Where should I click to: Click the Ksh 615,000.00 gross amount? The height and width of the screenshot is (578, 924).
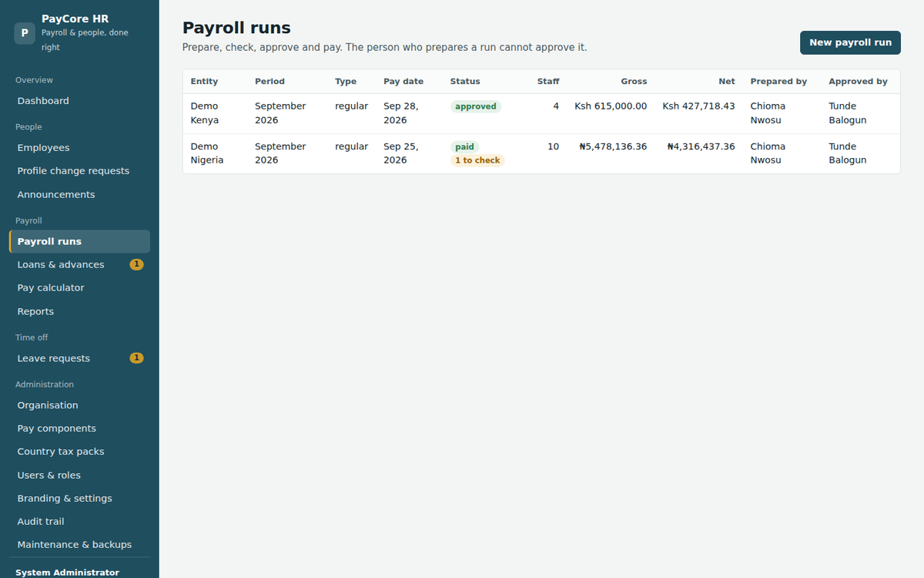[x=611, y=106]
